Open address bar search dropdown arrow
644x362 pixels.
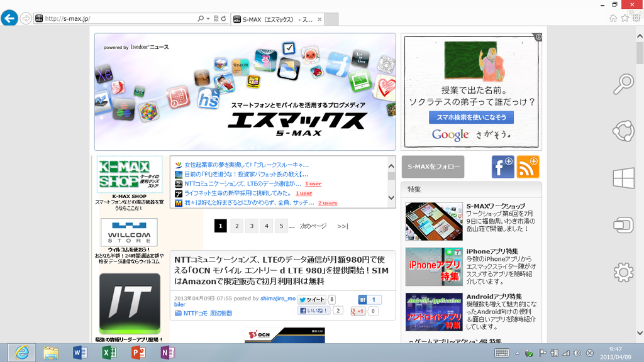pyautogui.click(x=208, y=18)
